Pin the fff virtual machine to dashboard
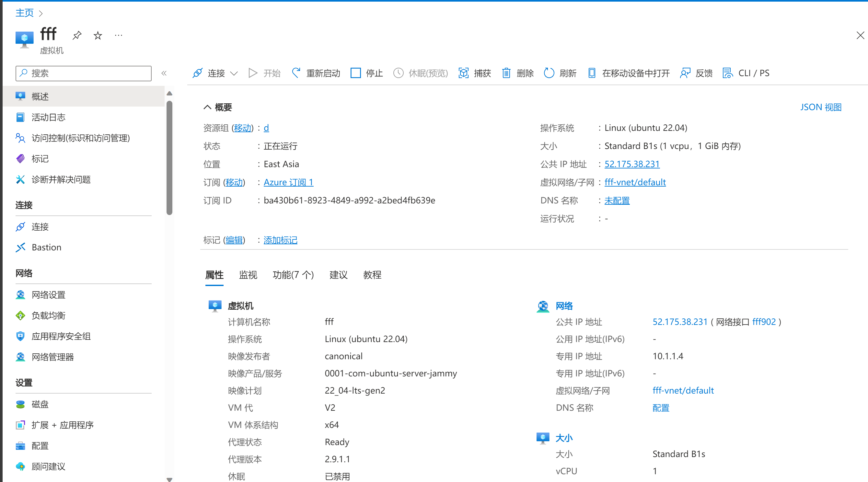 tap(77, 35)
